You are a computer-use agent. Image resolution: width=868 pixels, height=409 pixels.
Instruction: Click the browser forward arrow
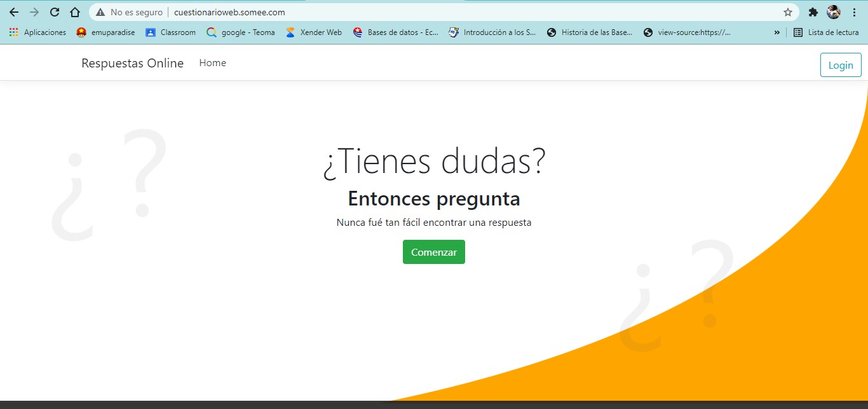[34, 12]
